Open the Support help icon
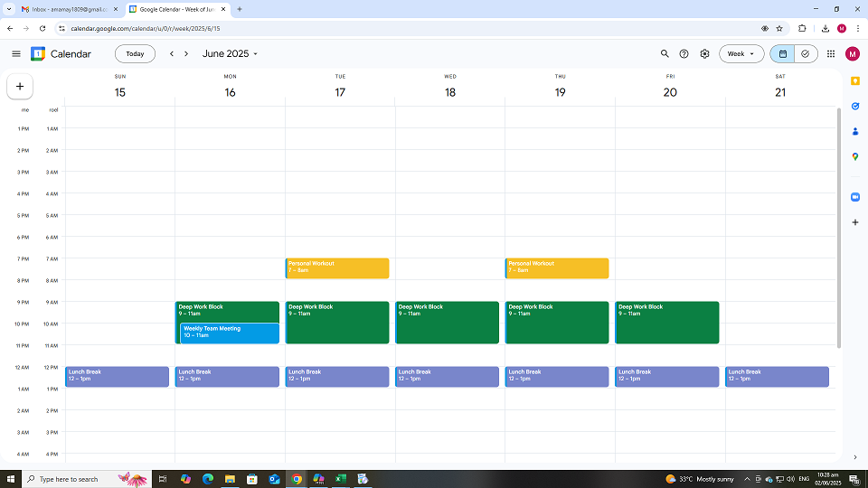 click(684, 53)
